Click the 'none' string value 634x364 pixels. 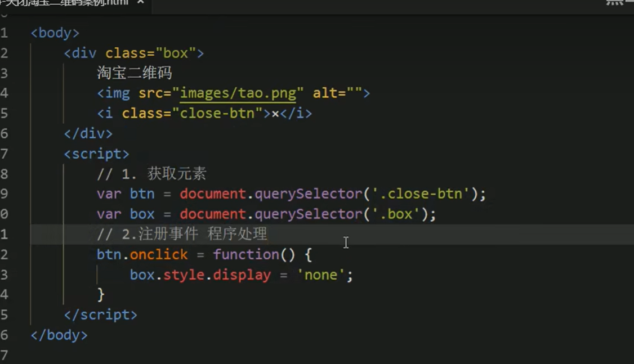320,275
